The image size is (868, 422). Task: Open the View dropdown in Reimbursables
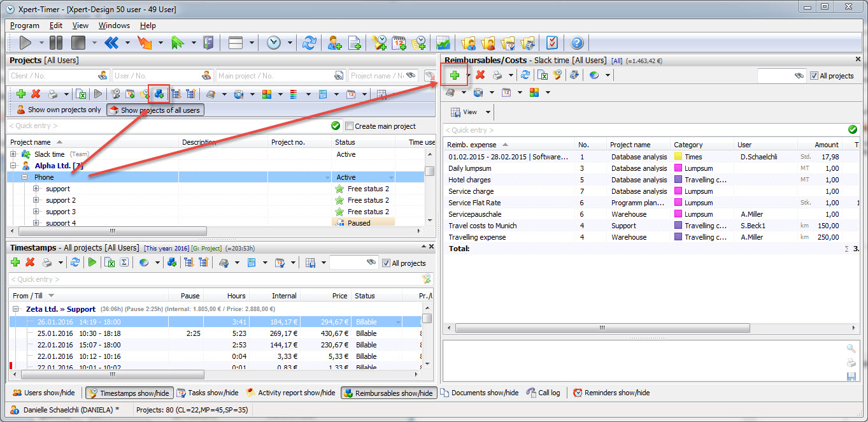coord(488,112)
